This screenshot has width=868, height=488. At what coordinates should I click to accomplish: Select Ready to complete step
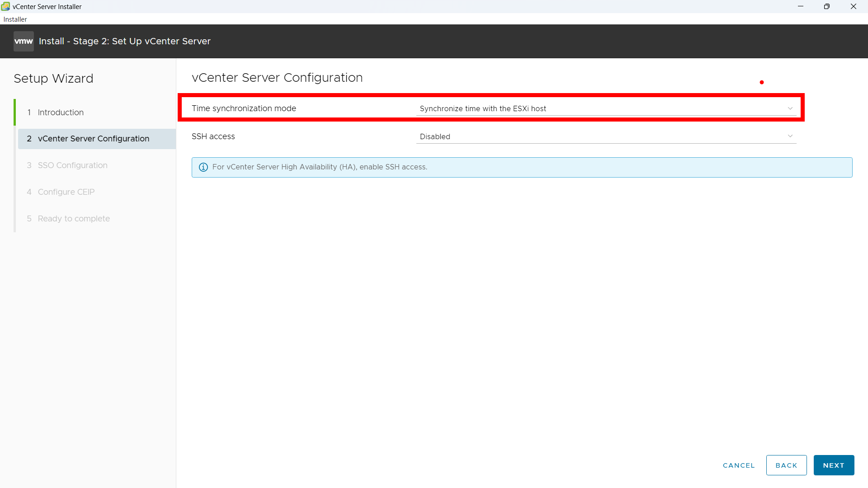[74, 219]
